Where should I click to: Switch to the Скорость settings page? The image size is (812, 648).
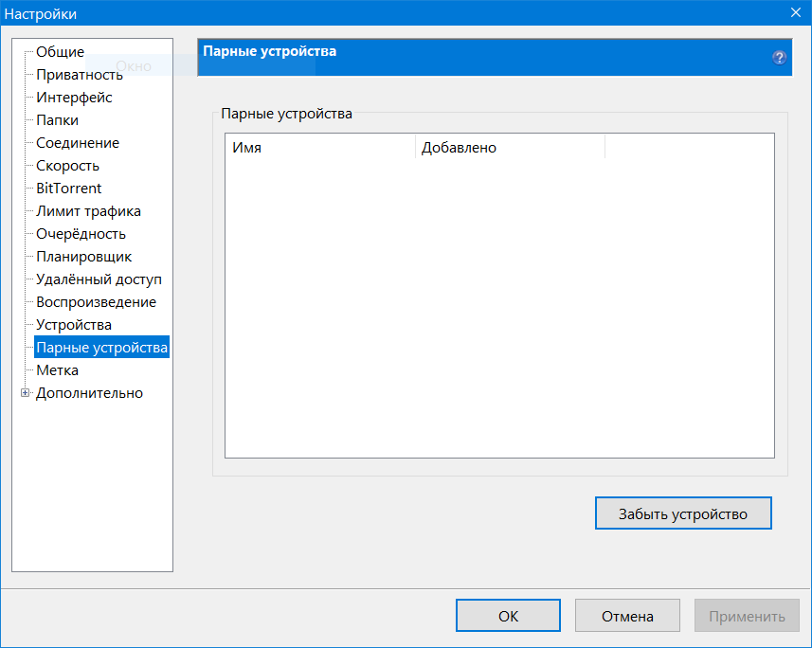pyautogui.click(x=67, y=166)
